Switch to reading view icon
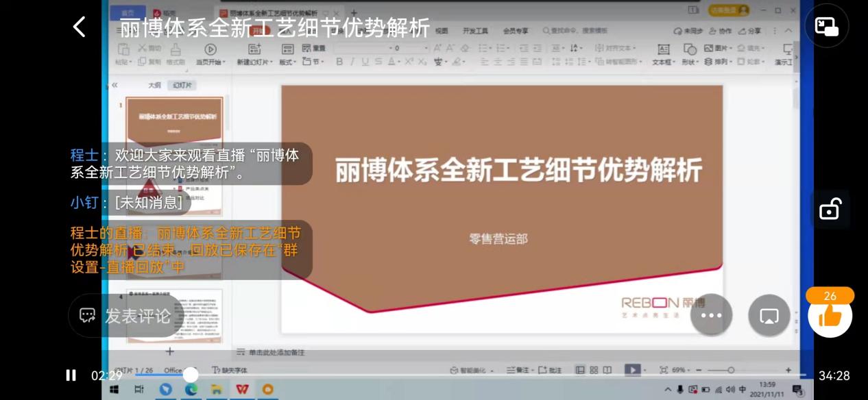The image size is (868, 400). (607, 370)
